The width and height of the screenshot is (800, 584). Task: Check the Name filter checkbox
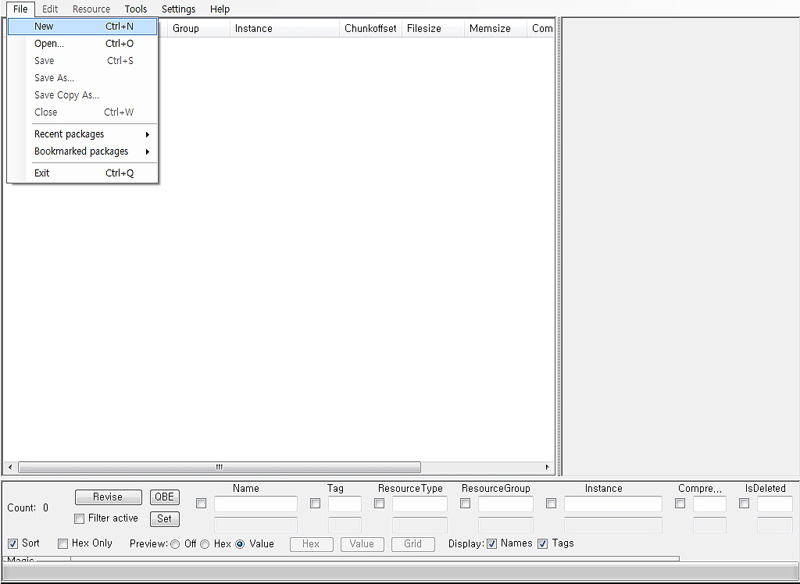(202, 504)
